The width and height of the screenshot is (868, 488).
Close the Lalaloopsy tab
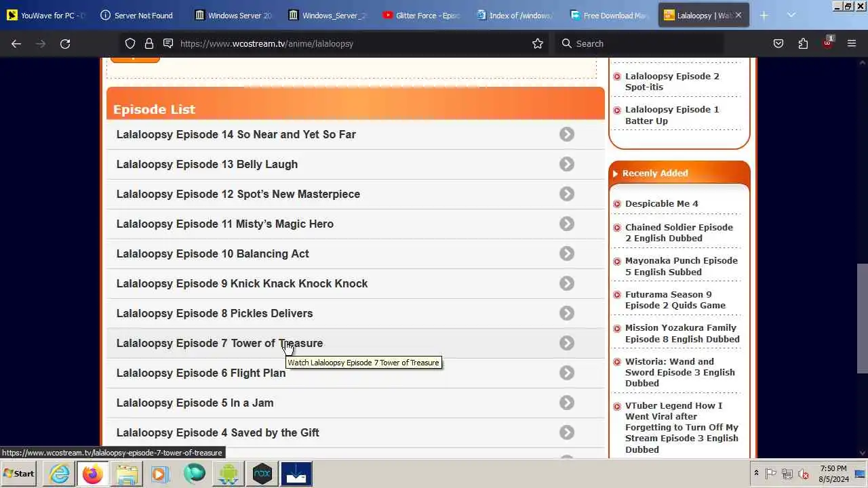738,15
